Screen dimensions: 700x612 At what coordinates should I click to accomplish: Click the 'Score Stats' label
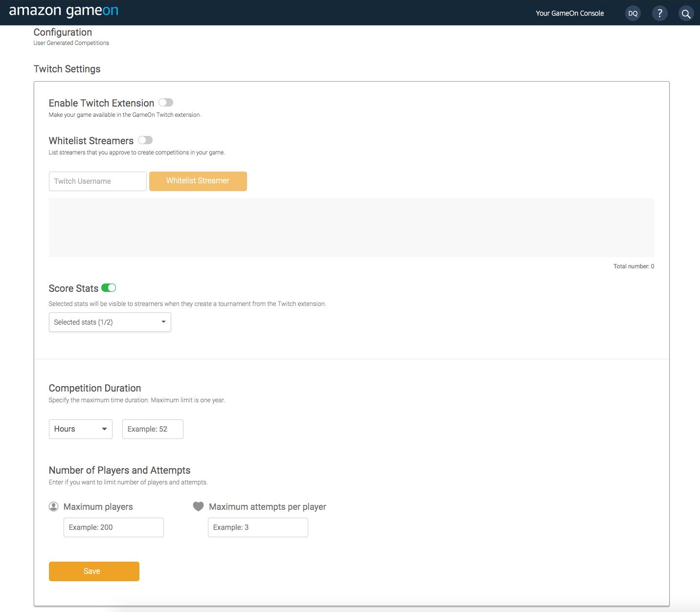(x=73, y=288)
